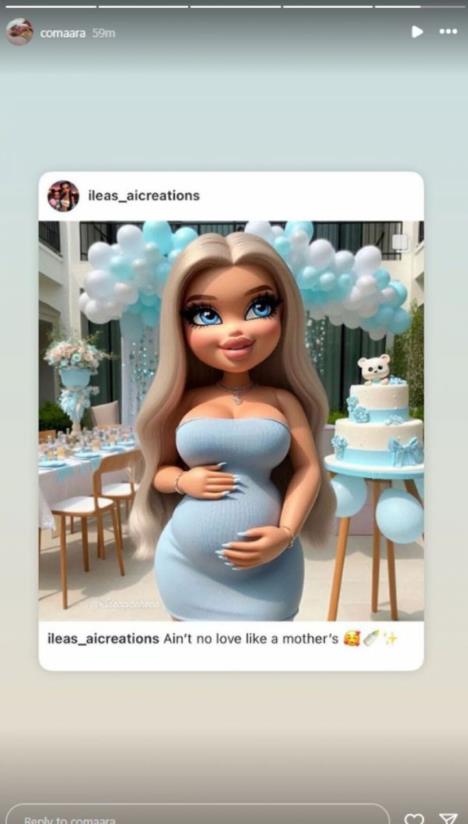This screenshot has width=468, height=824.
Task: Select the fifth, partially filled story segment
Action: pos(420,7)
